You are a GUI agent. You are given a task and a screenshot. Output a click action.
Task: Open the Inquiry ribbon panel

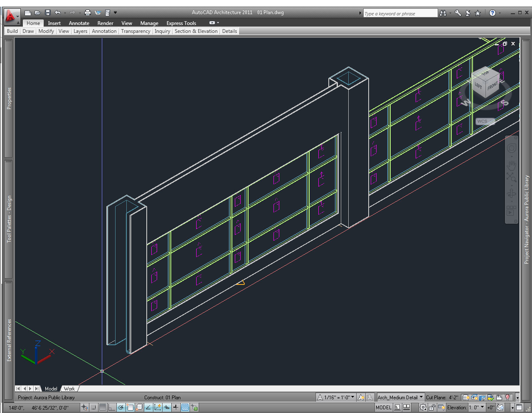(163, 31)
